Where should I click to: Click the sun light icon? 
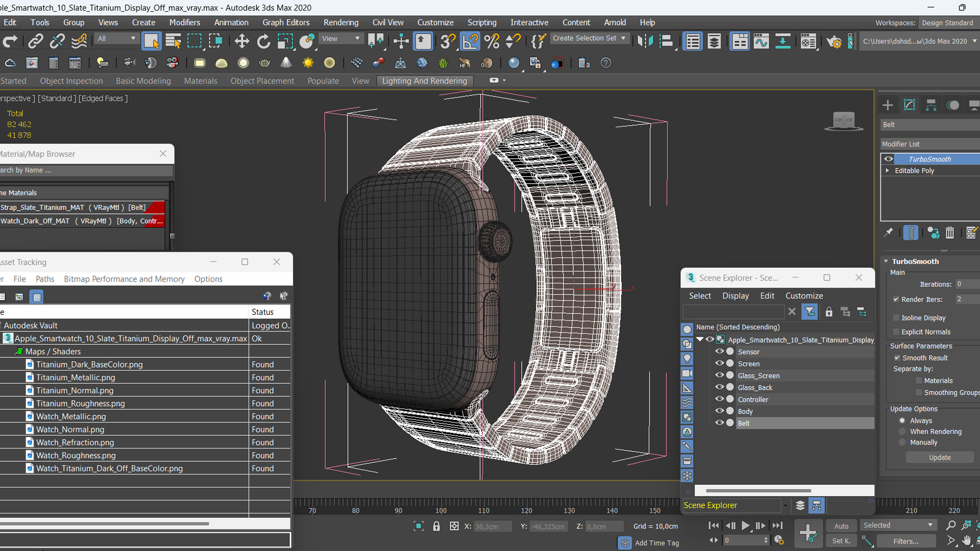click(308, 63)
